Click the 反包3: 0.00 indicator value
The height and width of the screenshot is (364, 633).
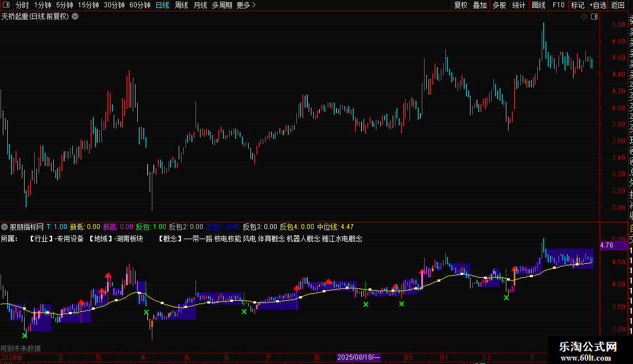coord(260,227)
